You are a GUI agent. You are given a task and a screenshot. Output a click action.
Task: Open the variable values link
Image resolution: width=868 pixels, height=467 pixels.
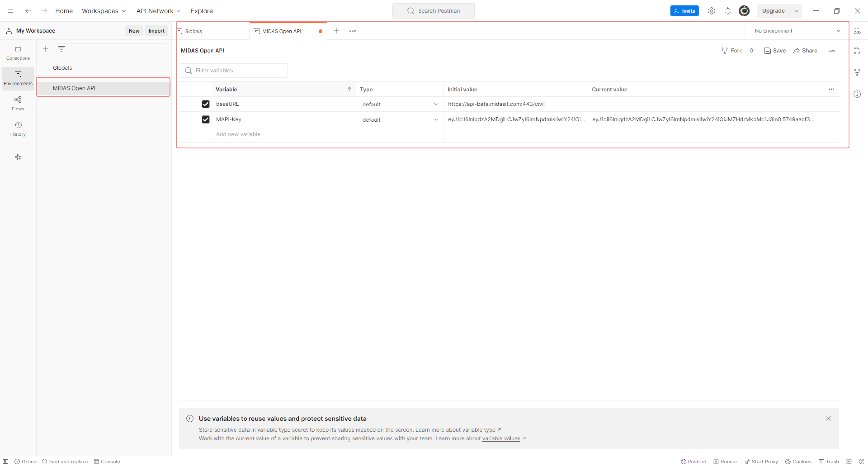(501, 438)
